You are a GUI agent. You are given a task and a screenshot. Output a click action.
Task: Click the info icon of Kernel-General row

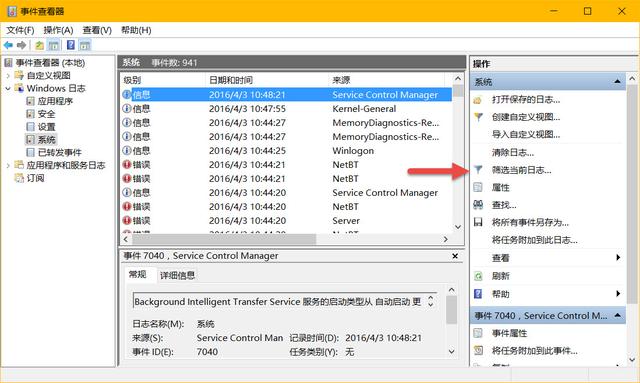point(127,109)
